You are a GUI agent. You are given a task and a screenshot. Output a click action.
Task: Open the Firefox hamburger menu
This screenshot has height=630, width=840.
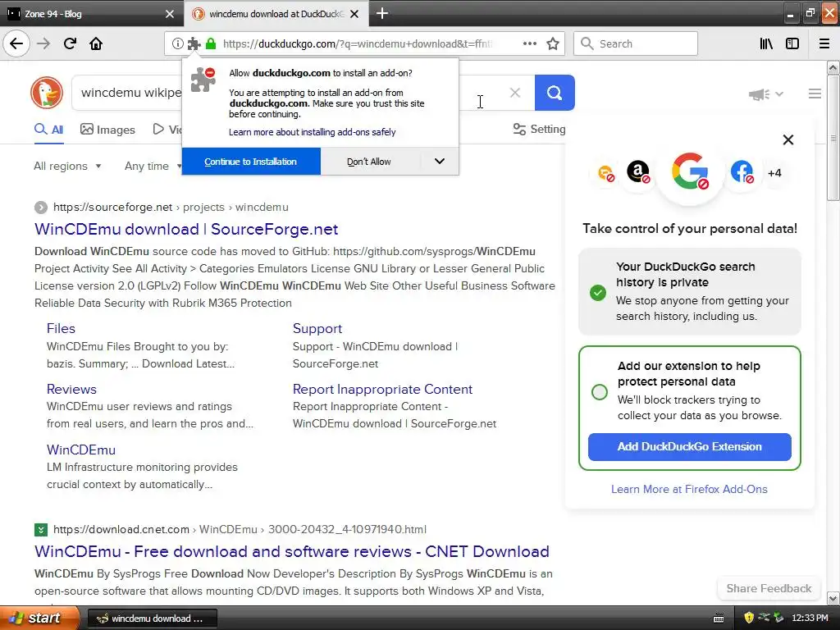click(x=824, y=43)
